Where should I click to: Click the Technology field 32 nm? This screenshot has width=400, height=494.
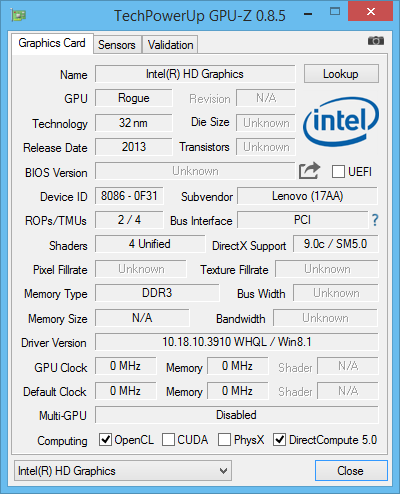pyautogui.click(x=134, y=123)
